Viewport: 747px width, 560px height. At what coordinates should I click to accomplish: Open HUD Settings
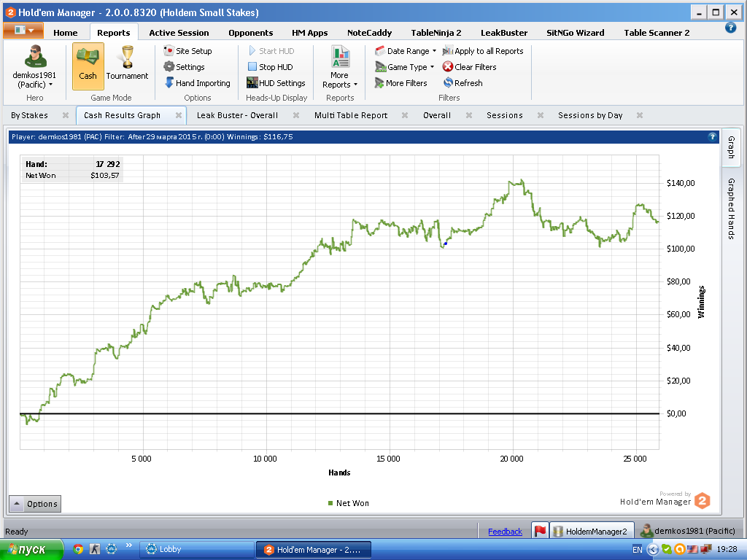276,83
